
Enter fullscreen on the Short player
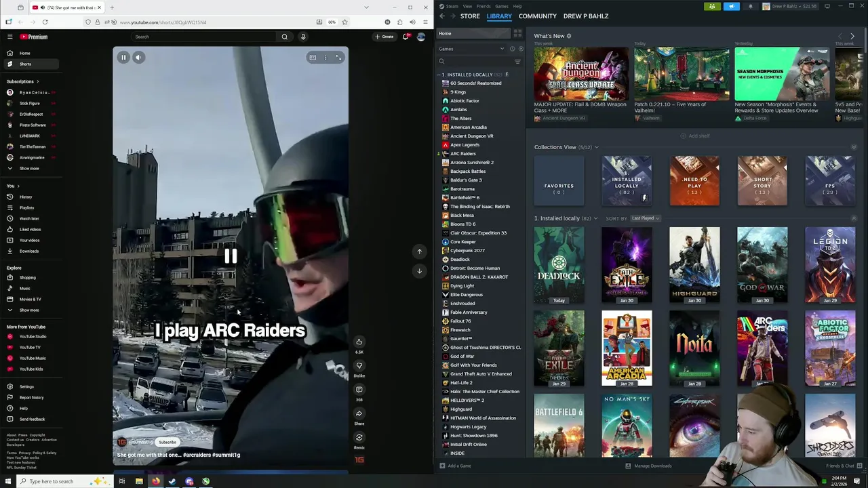tap(338, 58)
